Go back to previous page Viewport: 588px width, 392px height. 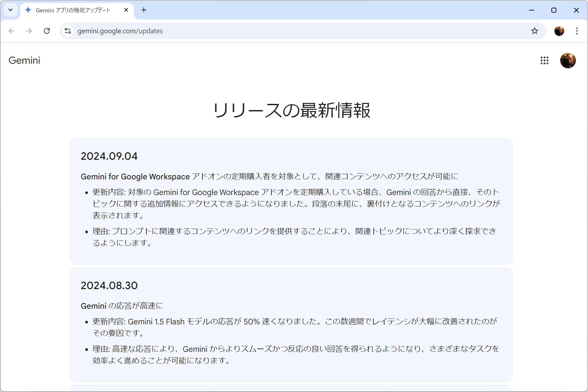coord(12,31)
